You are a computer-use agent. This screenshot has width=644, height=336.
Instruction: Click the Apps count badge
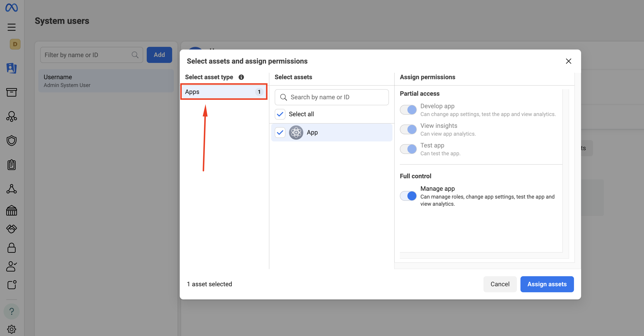click(x=259, y=92)
